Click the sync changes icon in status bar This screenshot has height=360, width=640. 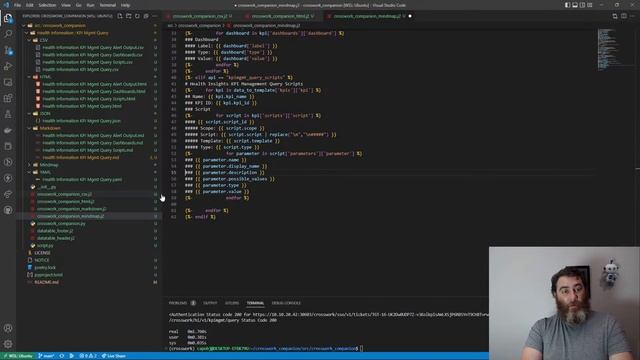pos(62,356)
